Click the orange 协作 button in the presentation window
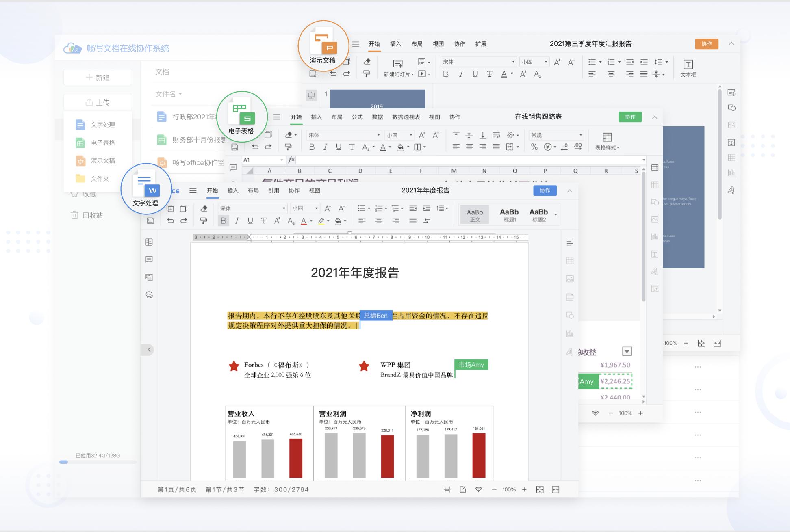 coord(707,44)
